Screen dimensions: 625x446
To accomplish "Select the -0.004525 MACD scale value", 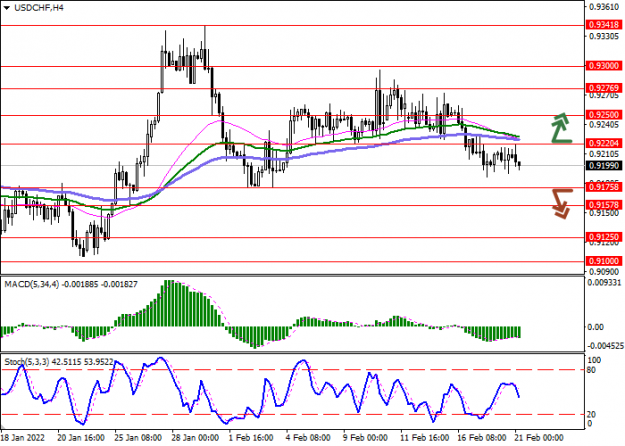I will [x=604, y=345].
